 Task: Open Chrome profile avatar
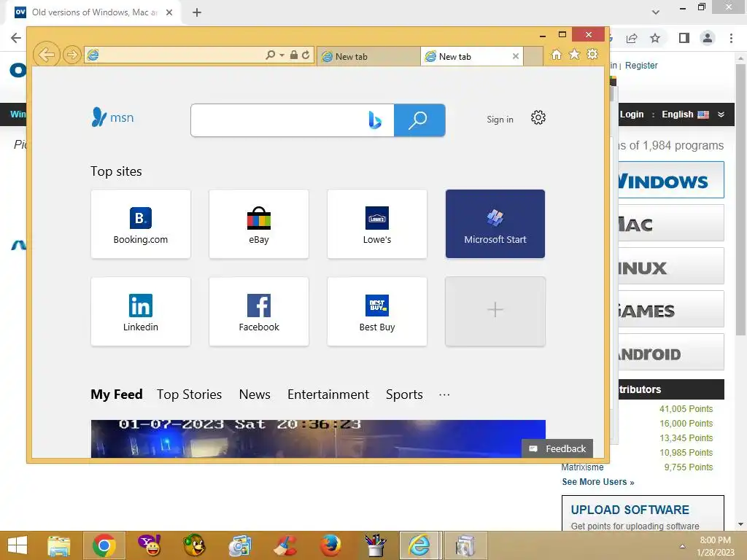708,38
